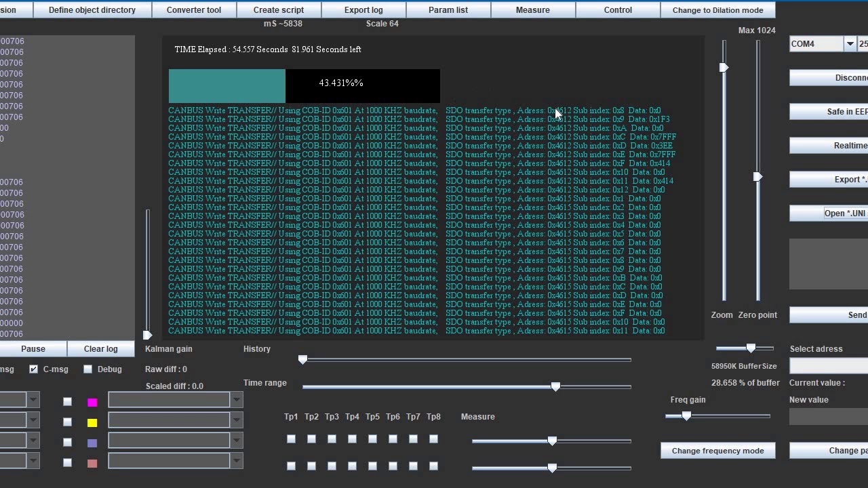Screen dimensions: 868x488
Task: Click the lower Measure slider handle
Action: coord(552,468)
